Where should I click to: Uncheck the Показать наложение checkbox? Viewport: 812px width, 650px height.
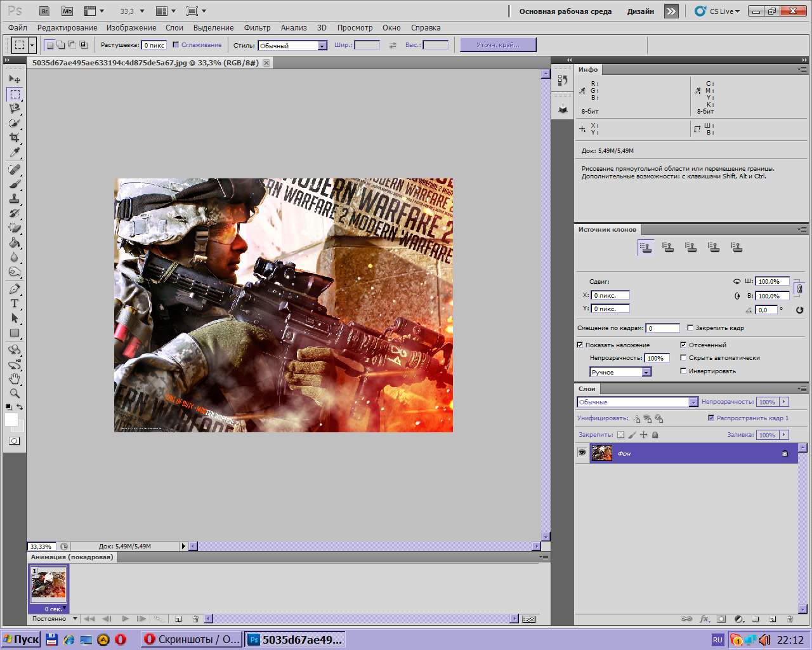(x=580, y=345)
